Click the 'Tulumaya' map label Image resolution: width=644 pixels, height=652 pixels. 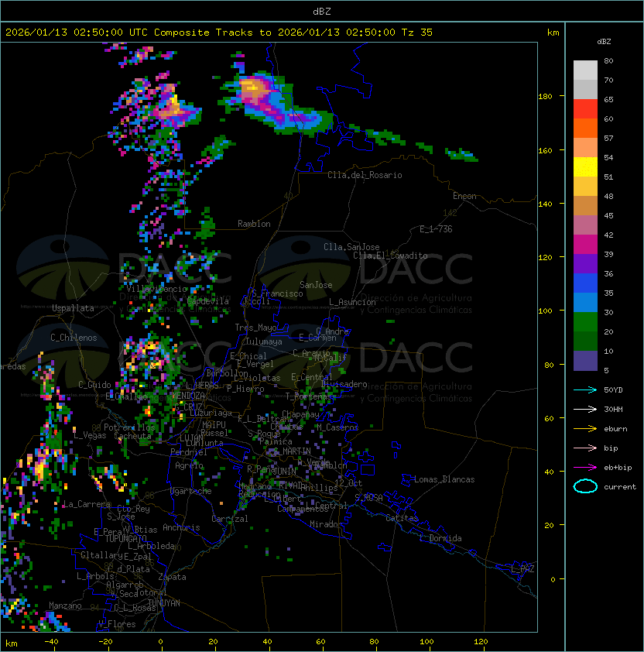coord(264,341)
